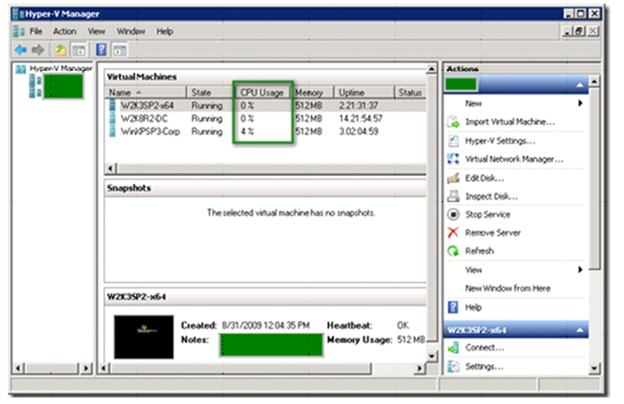This screenshot has width=624, height=404.
Task: Click the blue Help toolbar icon
Action: coord(101,49)
